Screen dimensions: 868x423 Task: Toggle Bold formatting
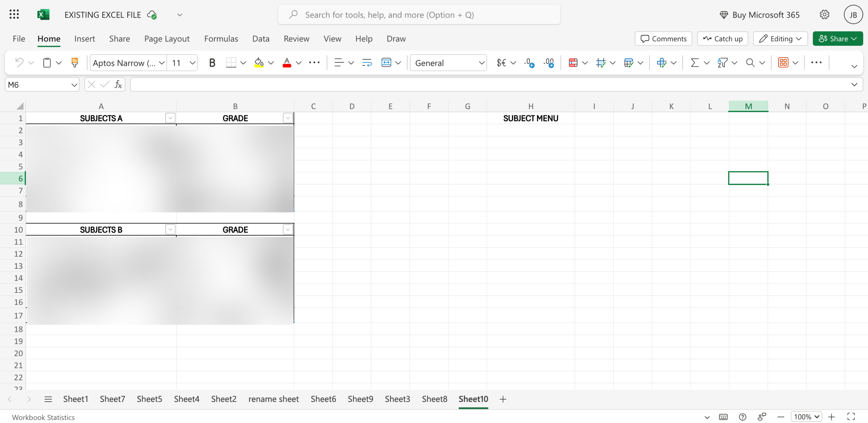(x=212, y=63)
